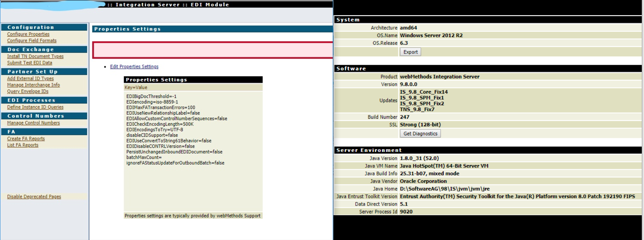The width and height of the screenshot is (644, 240).
Task: Open Query Envelope IDs link
Action: tap(28, 91)
